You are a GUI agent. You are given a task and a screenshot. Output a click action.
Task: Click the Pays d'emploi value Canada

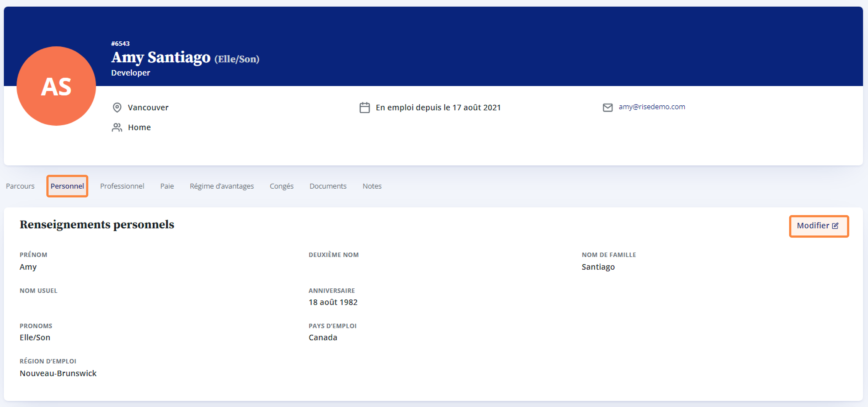[x=323, y=337]
